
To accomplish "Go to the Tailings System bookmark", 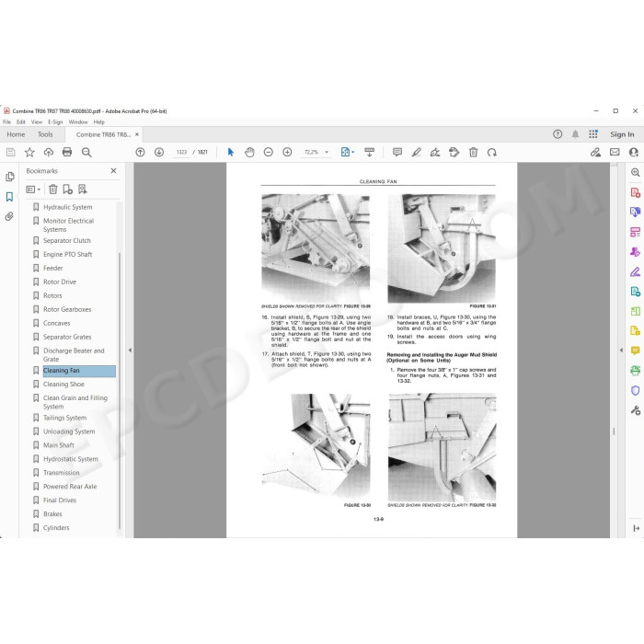I will tap(65, 418).
